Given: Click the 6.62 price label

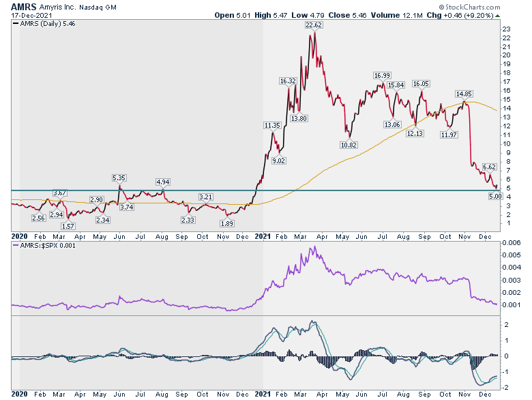Looking at the screenshot, I should coord(489,167).
